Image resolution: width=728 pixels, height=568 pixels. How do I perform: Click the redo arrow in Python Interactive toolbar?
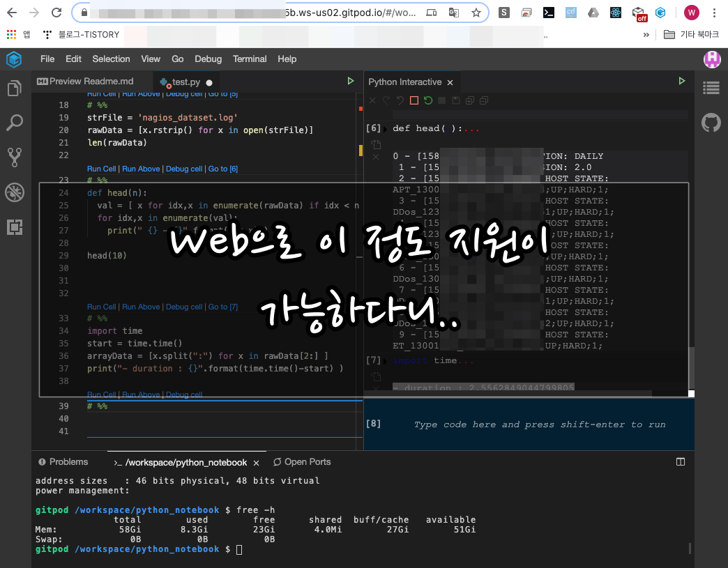(x=386, y=100)
